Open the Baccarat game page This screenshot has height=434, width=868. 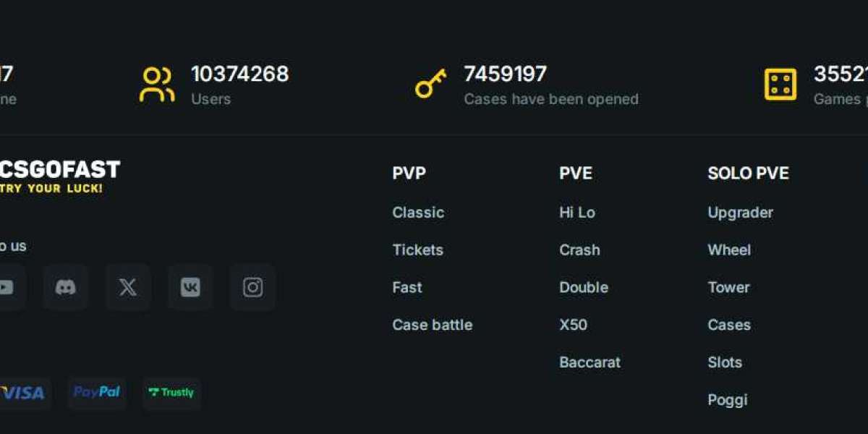click(590, 362)
